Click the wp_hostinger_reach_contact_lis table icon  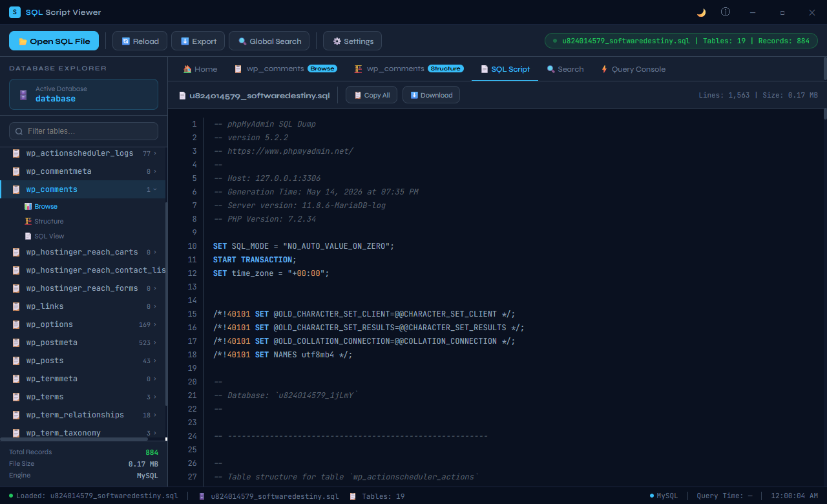(16, 270)
